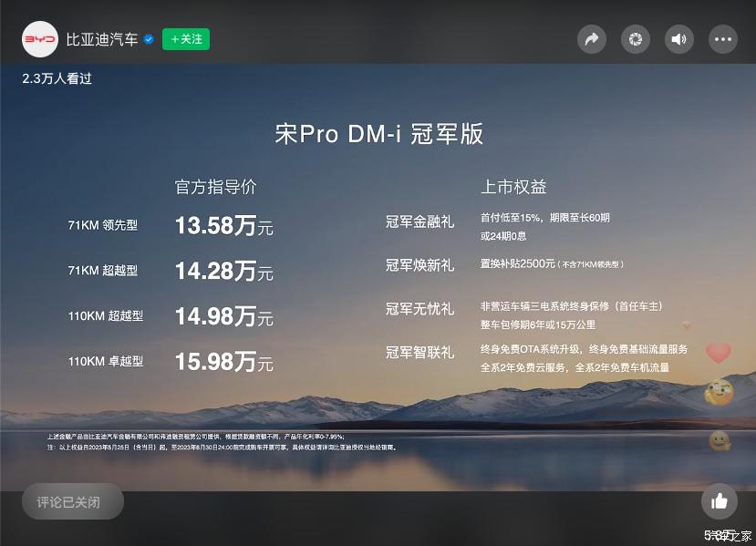Follow the channel with +关注 button
This screenshot has width=756, height=546.
point(186,39)
